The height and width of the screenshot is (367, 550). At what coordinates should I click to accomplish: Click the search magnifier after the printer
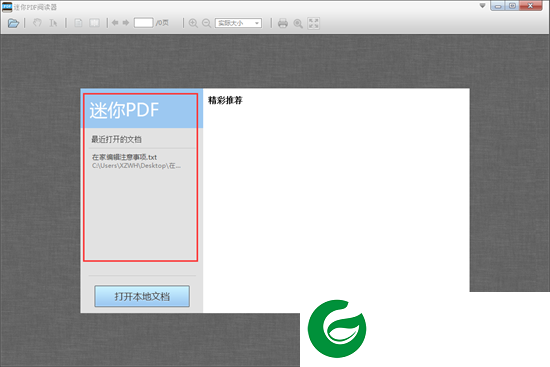298,23
